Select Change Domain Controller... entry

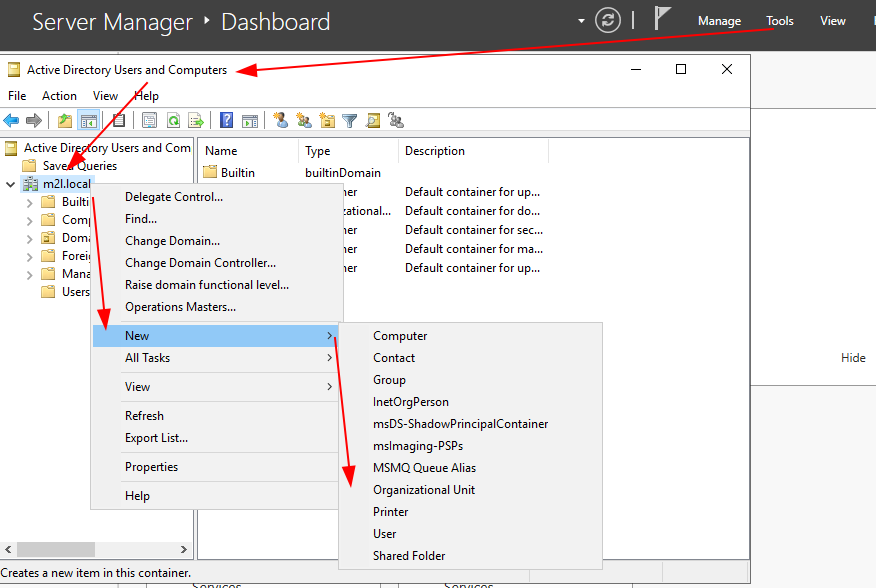(215, 263)
